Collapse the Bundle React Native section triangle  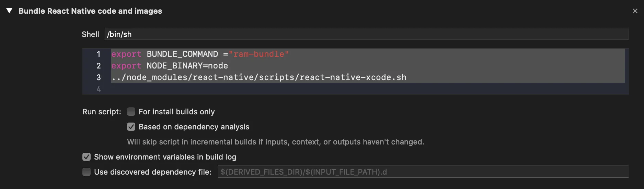[9, 11]
